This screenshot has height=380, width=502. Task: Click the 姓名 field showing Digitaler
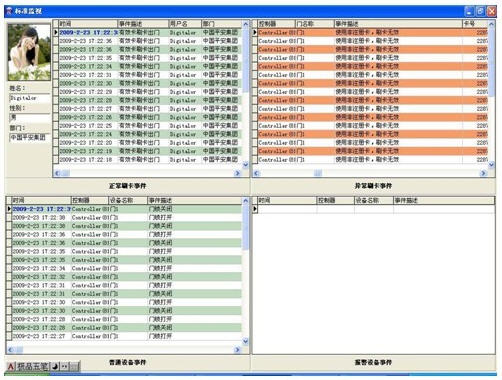(30, 98)
